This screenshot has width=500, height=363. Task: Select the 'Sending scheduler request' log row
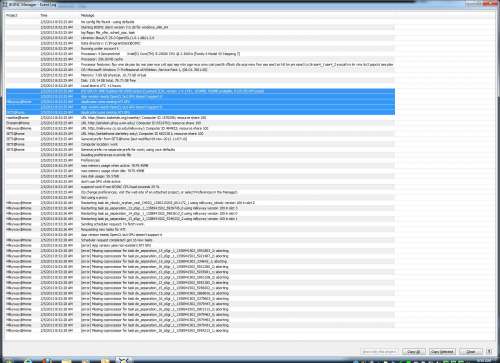coord(200,224)
